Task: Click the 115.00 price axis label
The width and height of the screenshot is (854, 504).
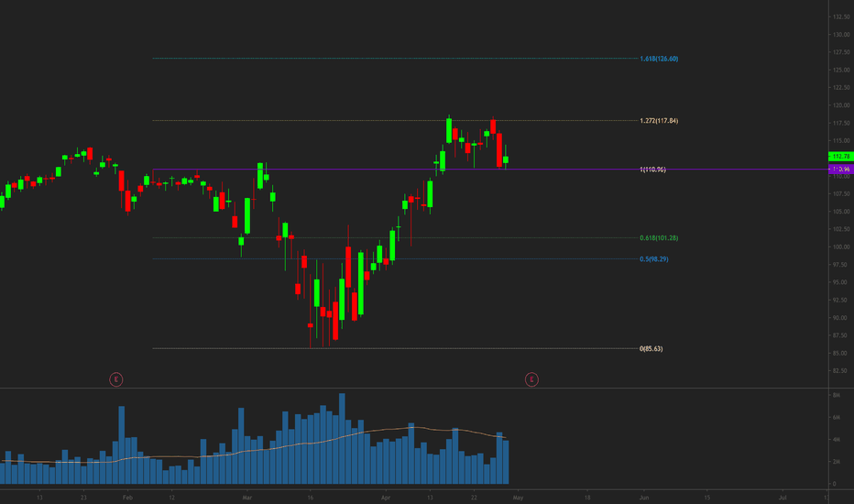Action: 841,140
